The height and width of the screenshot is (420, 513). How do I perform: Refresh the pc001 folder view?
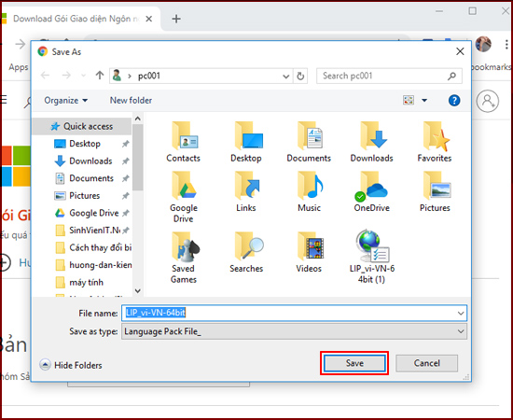click(x=300, y=77)
